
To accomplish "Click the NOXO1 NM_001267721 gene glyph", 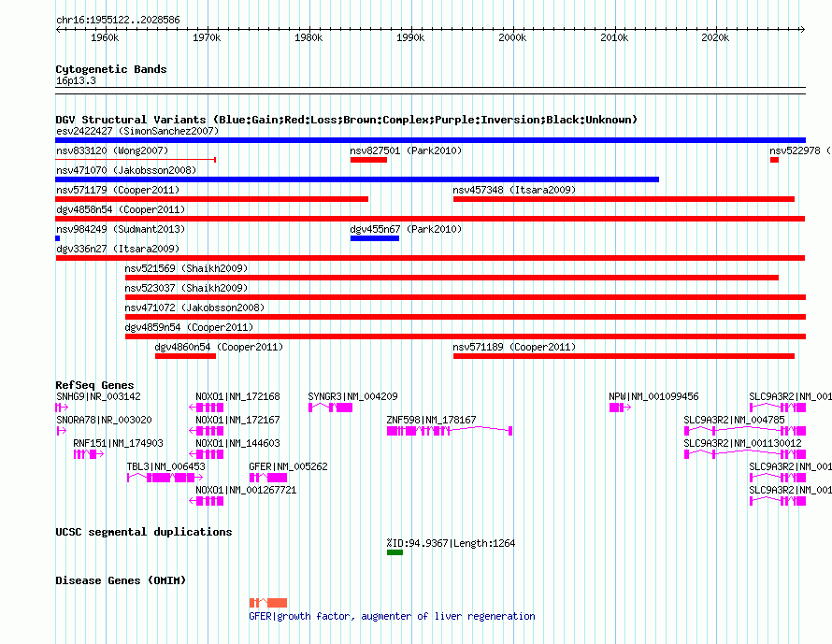I will point(207,501).
